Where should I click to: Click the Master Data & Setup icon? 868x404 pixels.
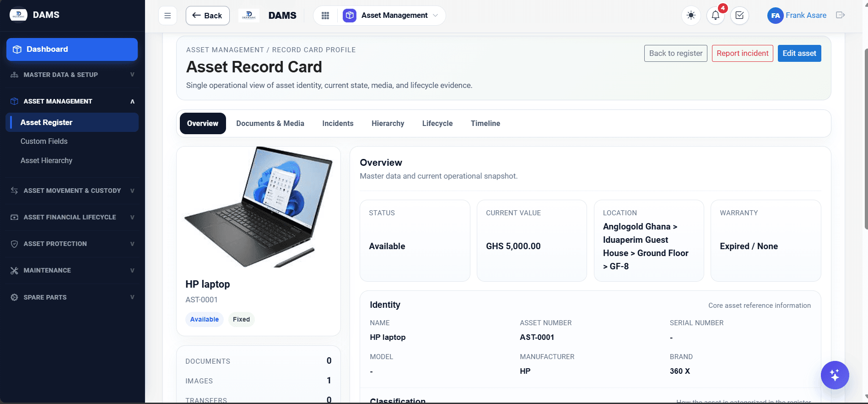(14, 75)
